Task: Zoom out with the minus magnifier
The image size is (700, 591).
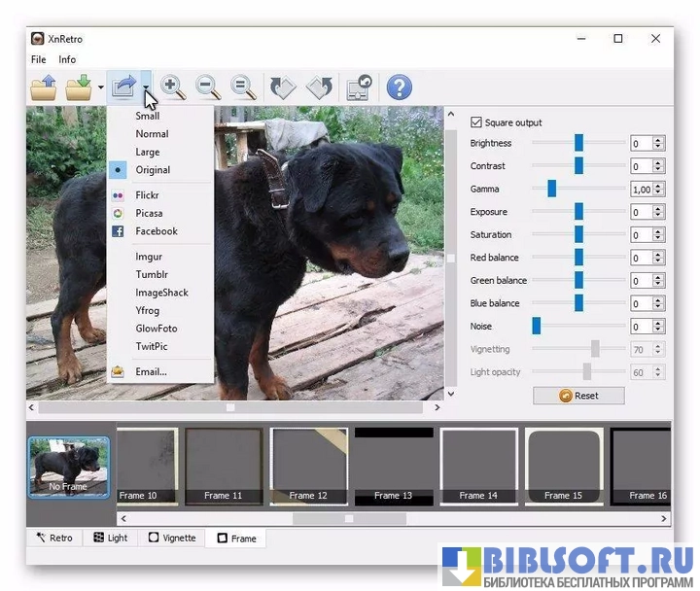Action: (x=208, y=87)
